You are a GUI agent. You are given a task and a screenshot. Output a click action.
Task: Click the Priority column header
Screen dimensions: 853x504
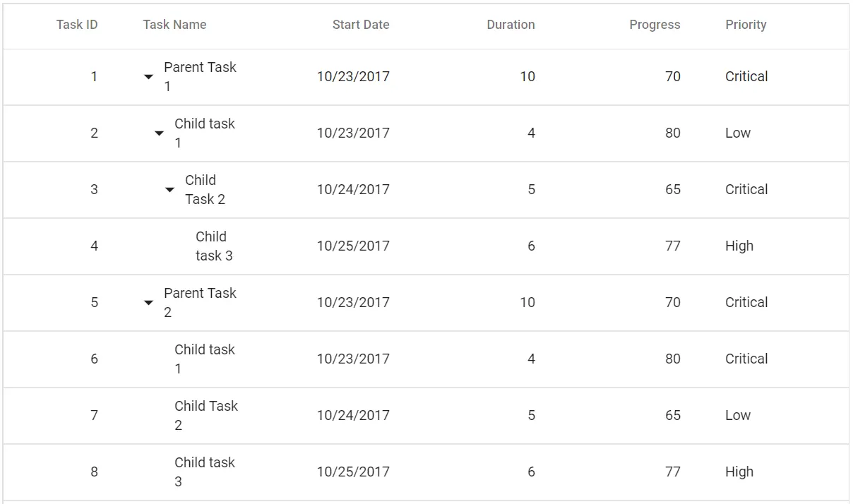(x=746, y=25)
